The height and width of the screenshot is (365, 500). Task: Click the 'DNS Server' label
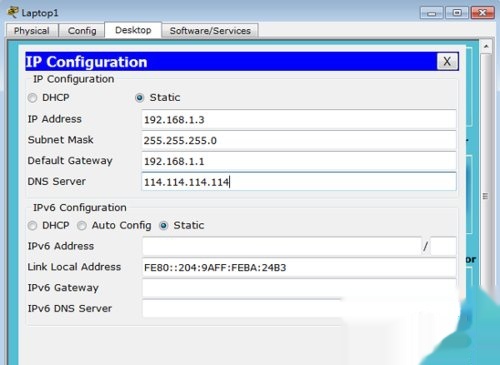[57, 181]
